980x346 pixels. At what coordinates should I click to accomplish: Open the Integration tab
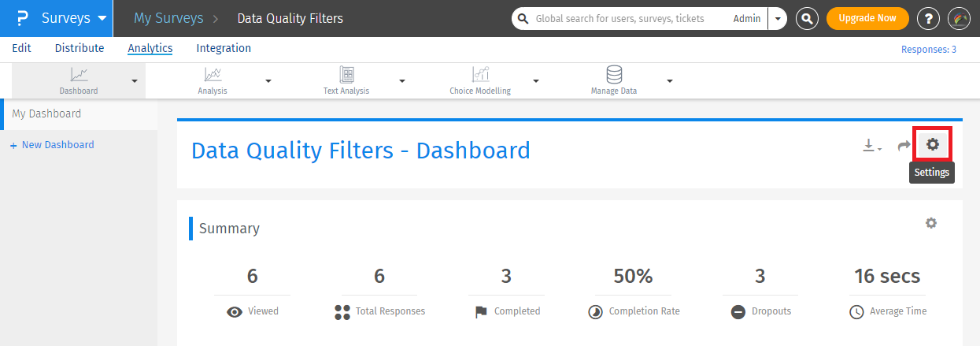pos(224,48)
